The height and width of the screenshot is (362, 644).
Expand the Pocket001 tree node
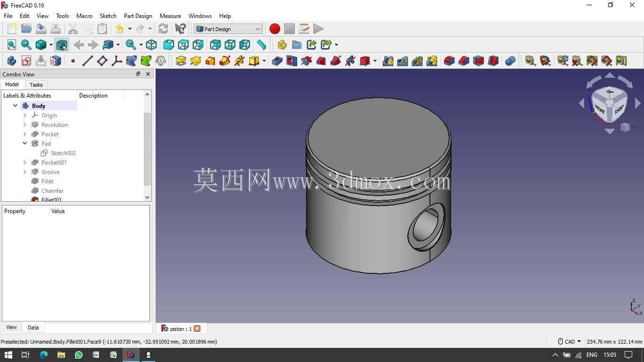coord(25,162)
